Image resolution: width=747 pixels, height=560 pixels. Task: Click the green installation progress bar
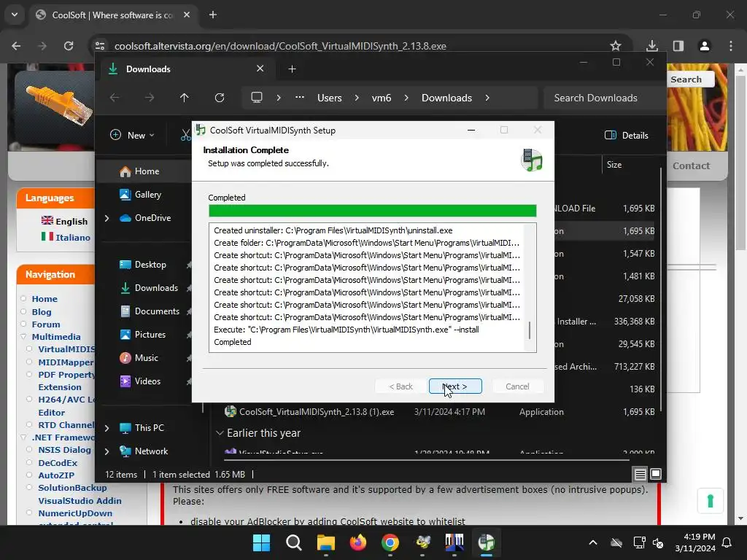click(372, 211)
